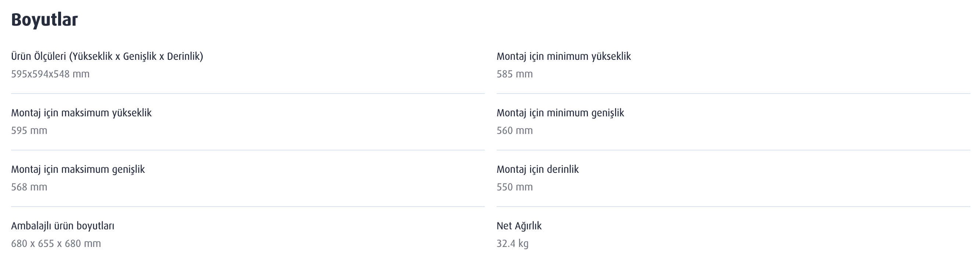The width and height of the screenshot is (980, 262).
Task: Select the 568 mm value
Action: point(29,187)
